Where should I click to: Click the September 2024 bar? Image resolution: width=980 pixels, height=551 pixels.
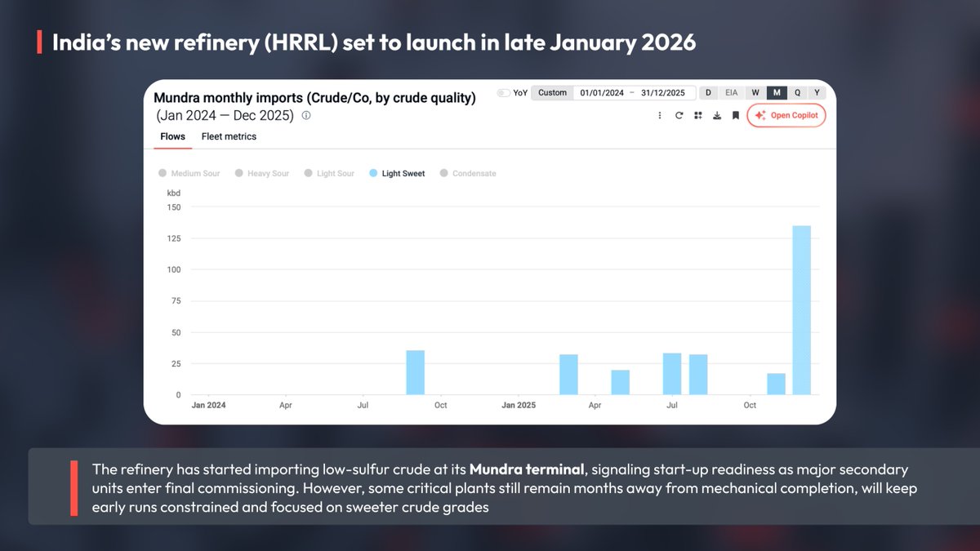coord(415,372)
